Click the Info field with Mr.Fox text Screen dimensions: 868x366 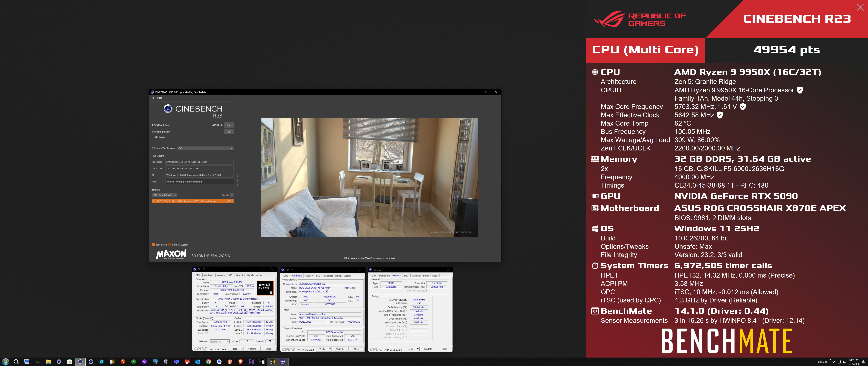coord(200,182)
